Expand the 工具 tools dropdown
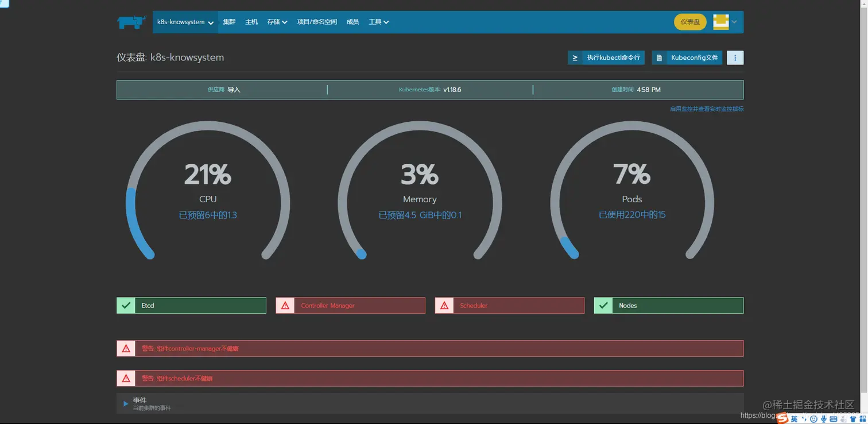This screenshot has width=868, height=424. [379, 22]
